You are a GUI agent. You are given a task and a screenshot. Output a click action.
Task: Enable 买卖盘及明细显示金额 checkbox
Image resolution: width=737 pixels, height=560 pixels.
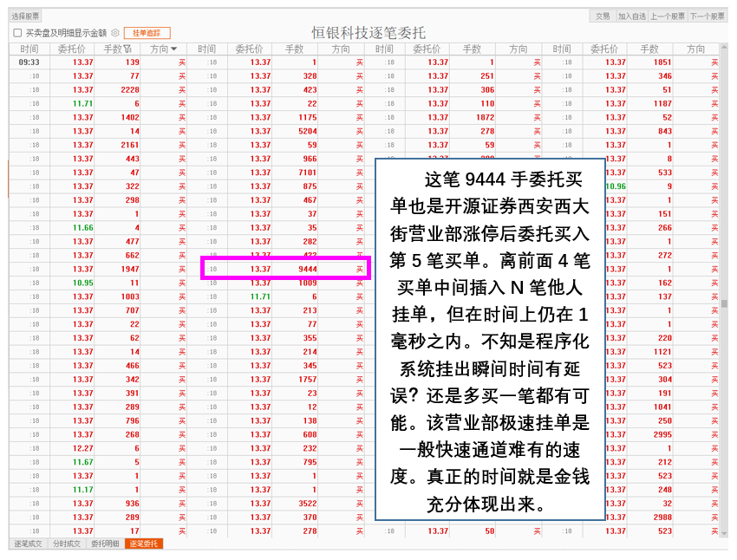[17, 33]
